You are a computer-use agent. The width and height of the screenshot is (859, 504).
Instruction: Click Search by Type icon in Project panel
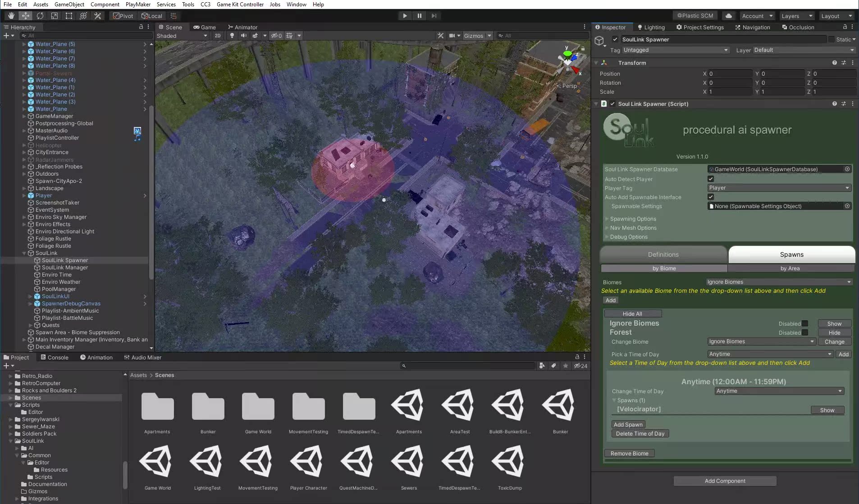(x=542, y=366)
